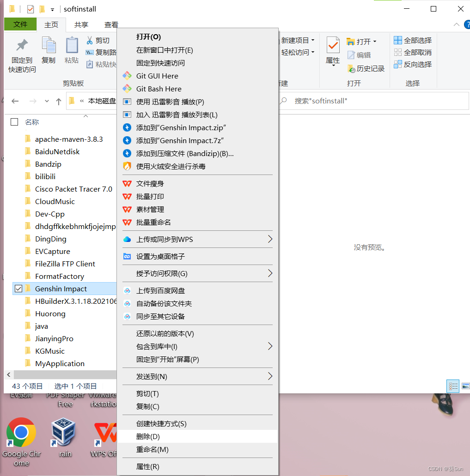Click the 全部取消 deselect all item
Viewport: 470px width, 476px height.
(413, 52)
